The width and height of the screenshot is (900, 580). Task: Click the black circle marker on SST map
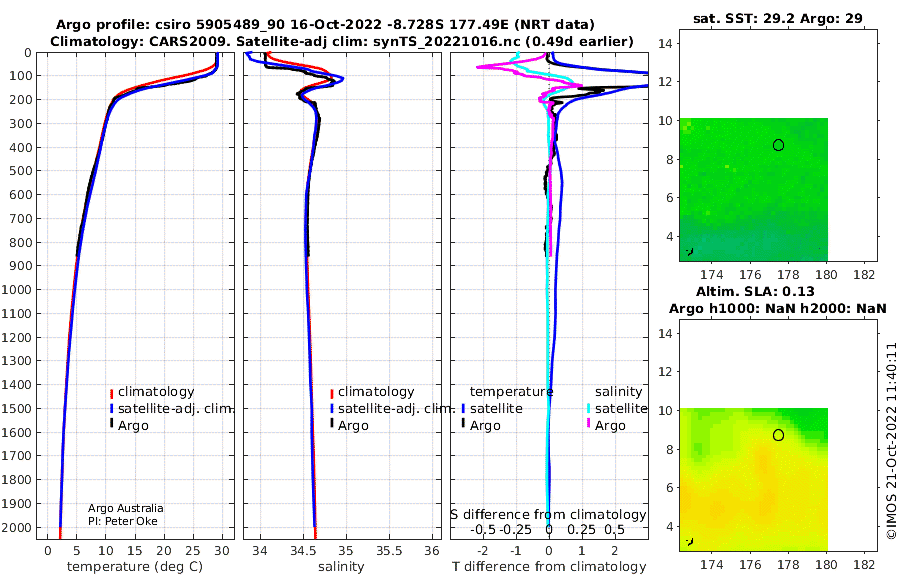point(778,145)
